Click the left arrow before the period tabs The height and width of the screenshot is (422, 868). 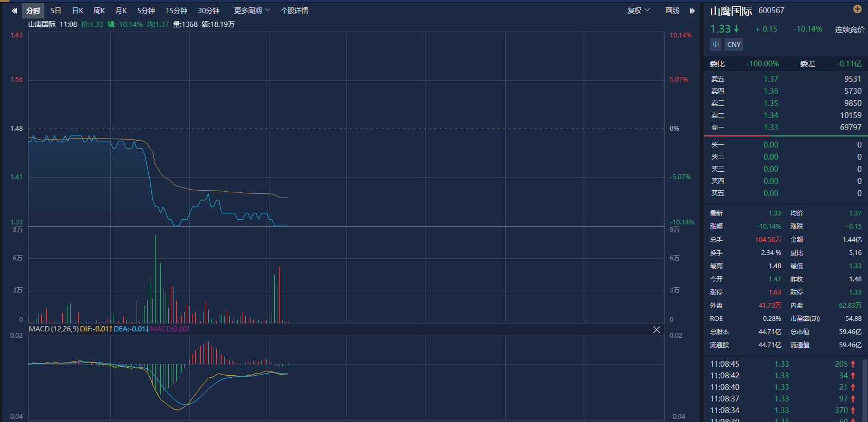[x=14, y=11]
